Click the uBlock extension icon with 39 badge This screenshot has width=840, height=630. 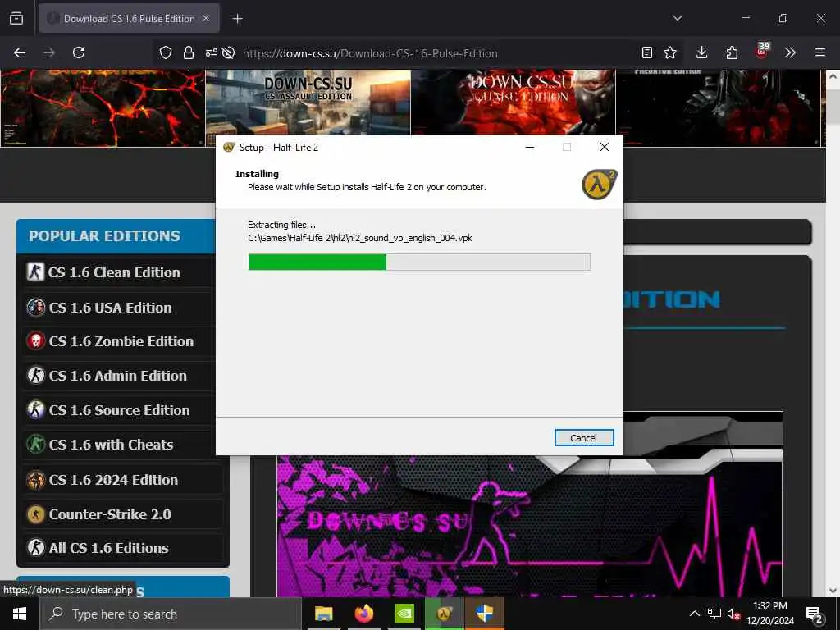[762, 51]
